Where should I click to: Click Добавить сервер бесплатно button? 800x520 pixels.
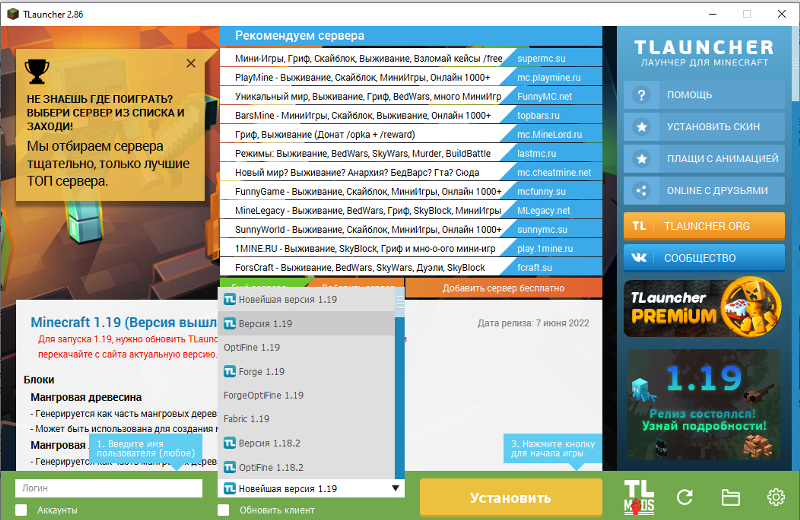[503, 288]
